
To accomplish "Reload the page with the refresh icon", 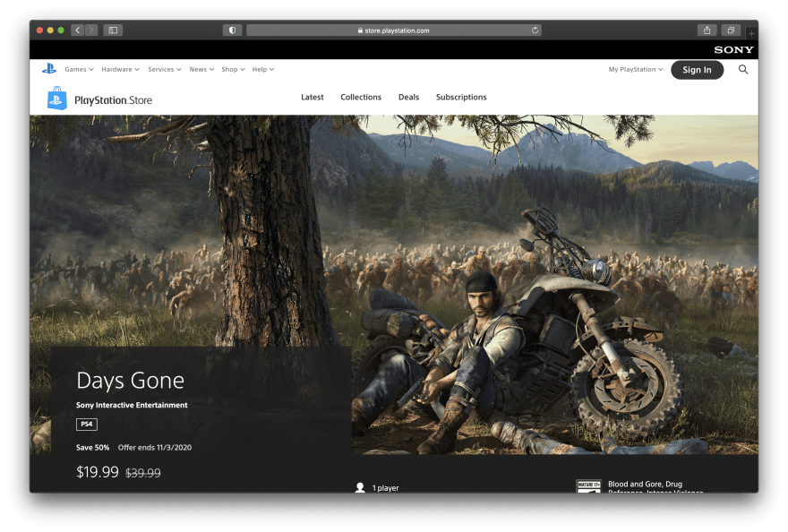I will pos(535,30).
